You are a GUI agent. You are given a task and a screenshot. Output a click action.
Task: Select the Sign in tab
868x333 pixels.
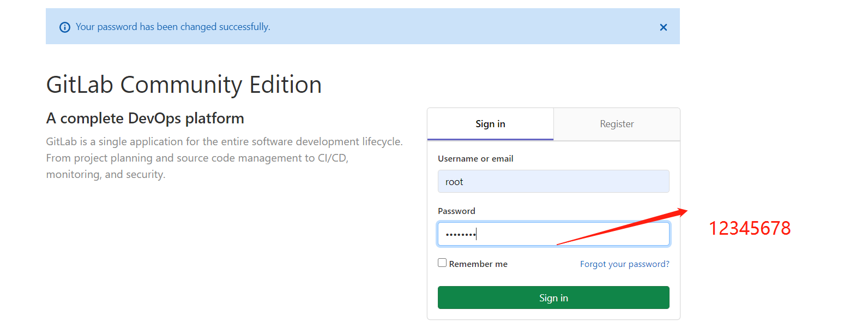pyautogui.click(x=490, y=124)
